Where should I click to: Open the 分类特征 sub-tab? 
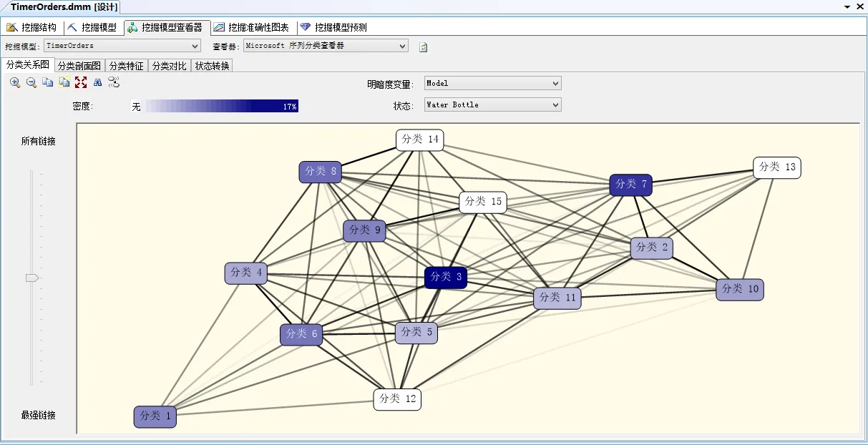(x=127, y=65)
